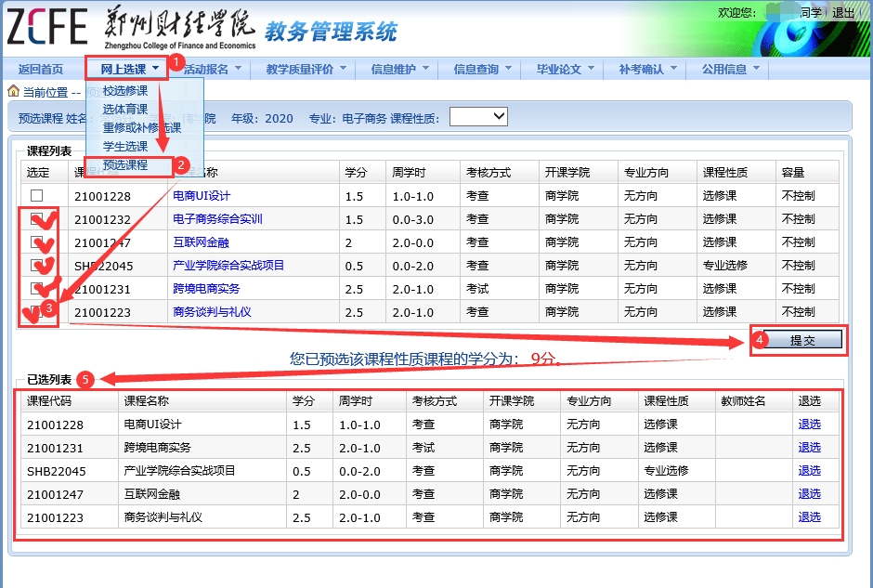
Task: Open the 电子商务综合实训 course link
Action: tap(217, 219)
